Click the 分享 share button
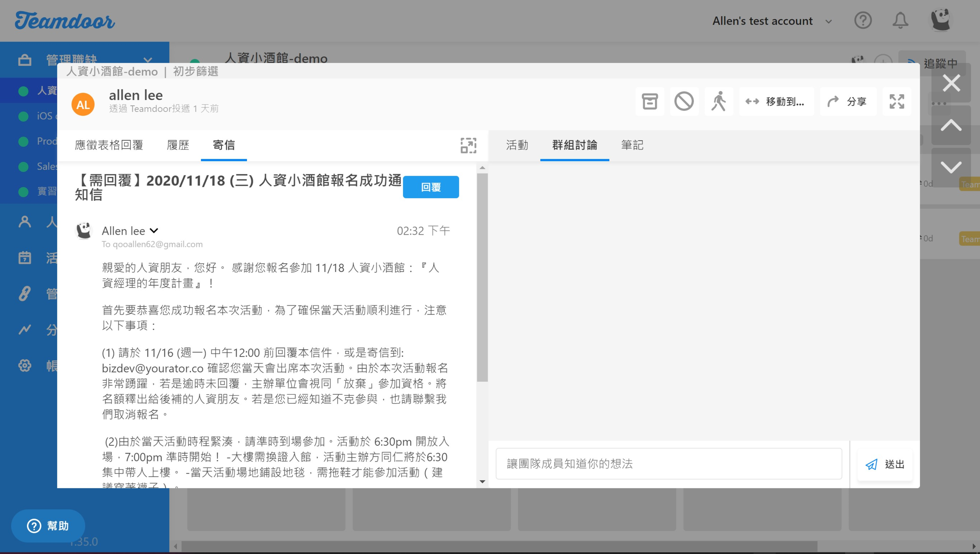 pos(848,102)
